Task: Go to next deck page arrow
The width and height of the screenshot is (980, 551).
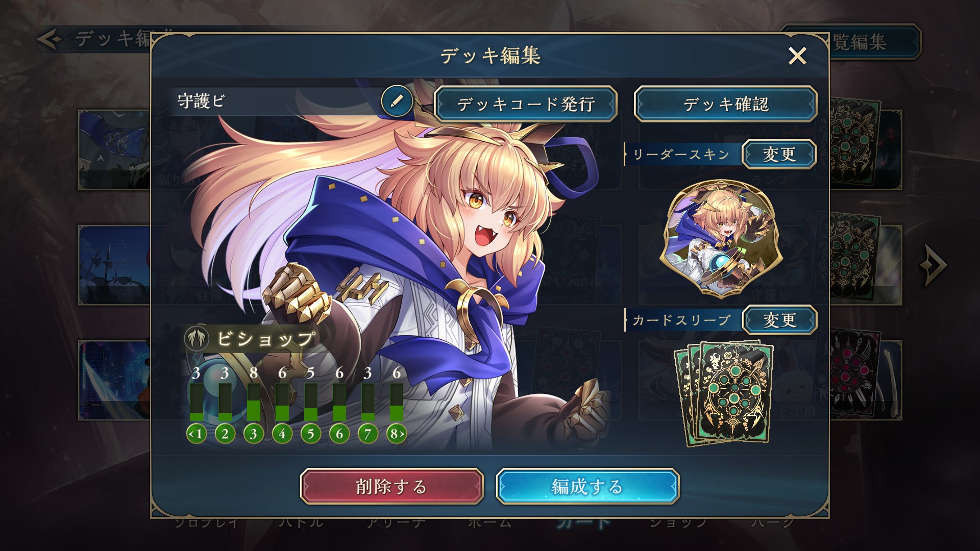Action: pyautogui.click(x=933, y=265)
